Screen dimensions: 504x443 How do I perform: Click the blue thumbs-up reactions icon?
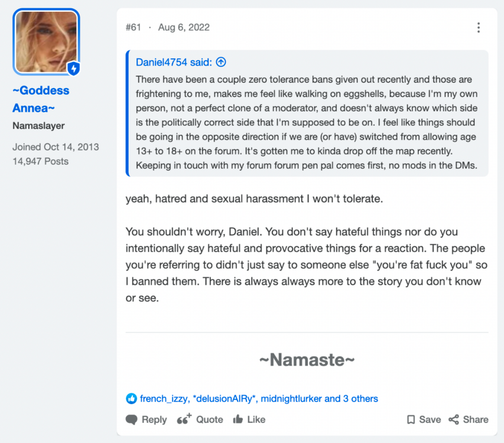(x=131, y=399)
